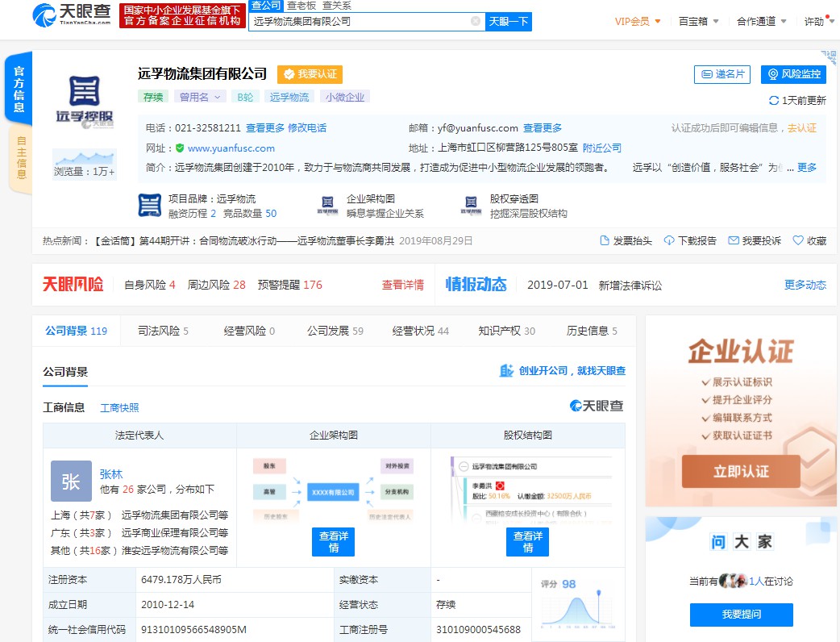The height and width of the screenshot is (642, 840).
Task: Click the 张 avatar tile
Action: point(71,481)
